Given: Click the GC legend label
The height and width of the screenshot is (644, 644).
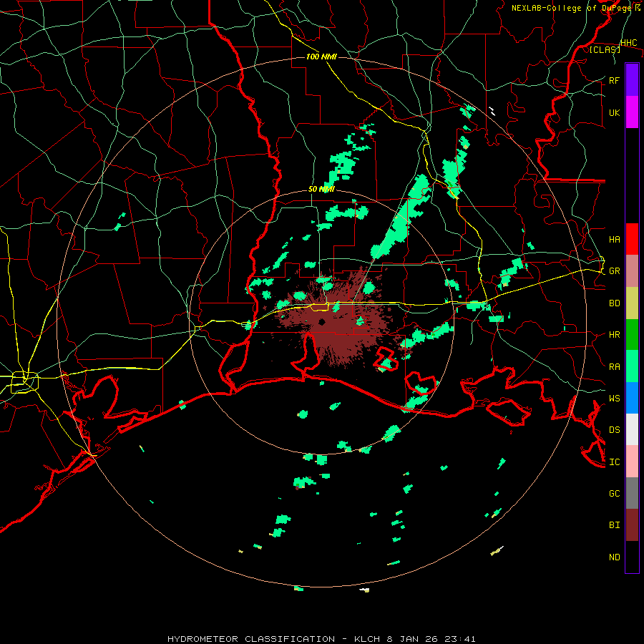Looking at the screenshot, I should (614, 494).
